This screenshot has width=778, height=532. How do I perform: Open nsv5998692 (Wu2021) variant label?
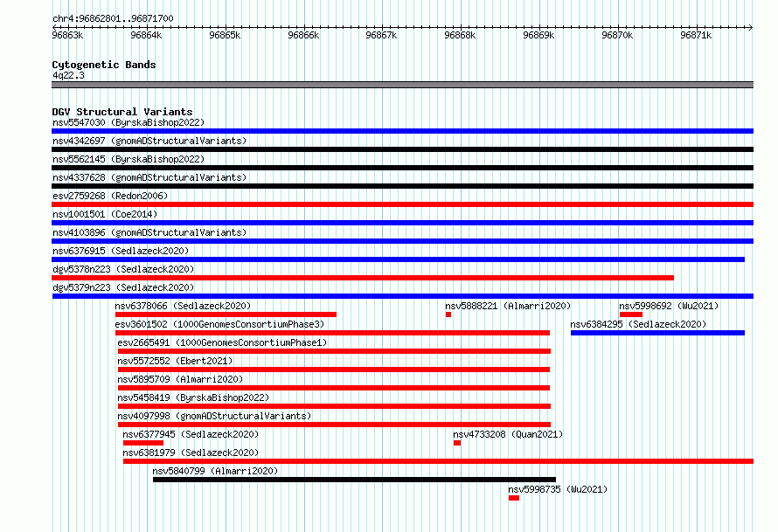pyautogui.click(x=669, y=306)
